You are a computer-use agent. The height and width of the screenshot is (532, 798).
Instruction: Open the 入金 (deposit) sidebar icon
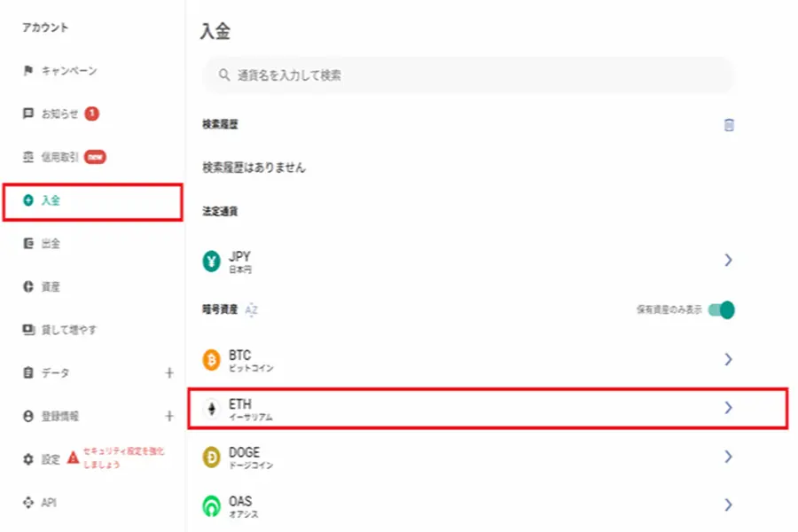tap(28, 200)
